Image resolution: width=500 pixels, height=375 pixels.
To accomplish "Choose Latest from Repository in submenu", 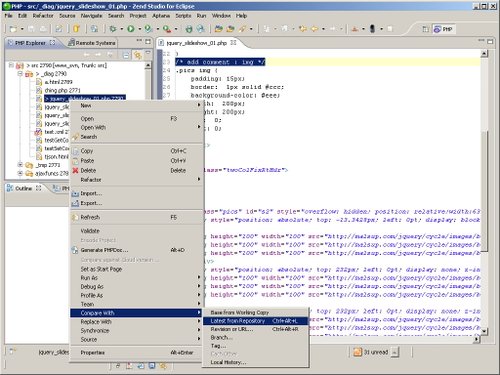I will click(255, 321).
